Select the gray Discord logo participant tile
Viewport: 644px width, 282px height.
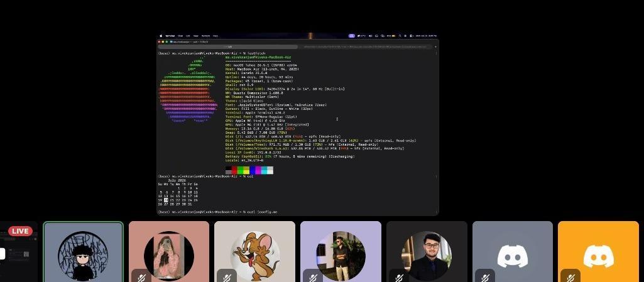pyautogui.click(x=513, y=252)
